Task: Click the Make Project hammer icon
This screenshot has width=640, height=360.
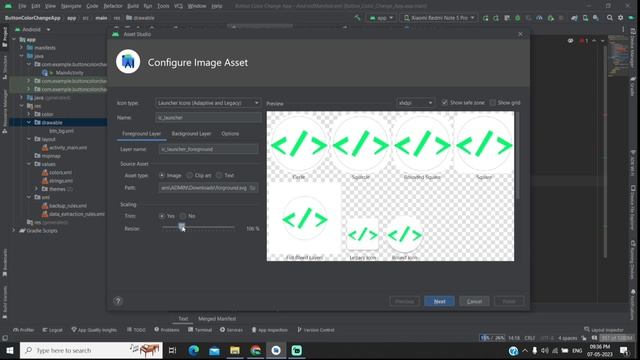Action: click(357, 18)
